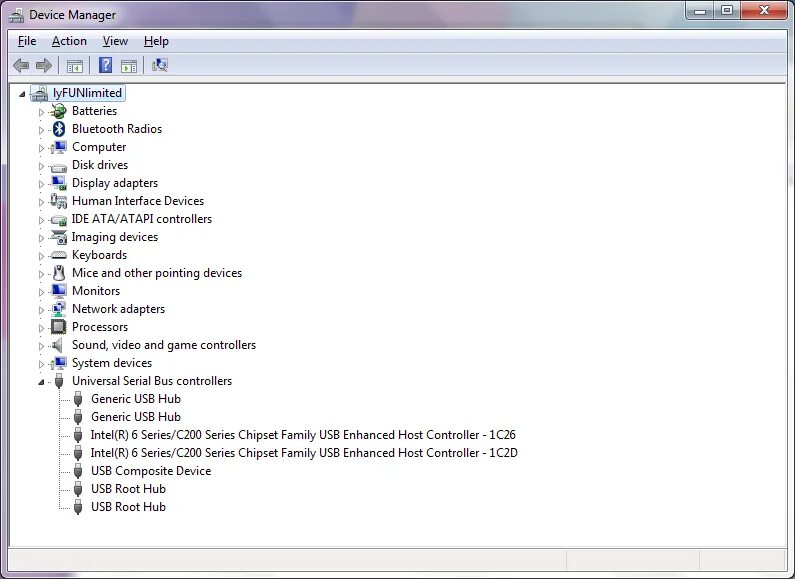Viewport: 795px width, 579px height.
Task: Click the Device Manager title bar icon
Action: pos(16,15)
